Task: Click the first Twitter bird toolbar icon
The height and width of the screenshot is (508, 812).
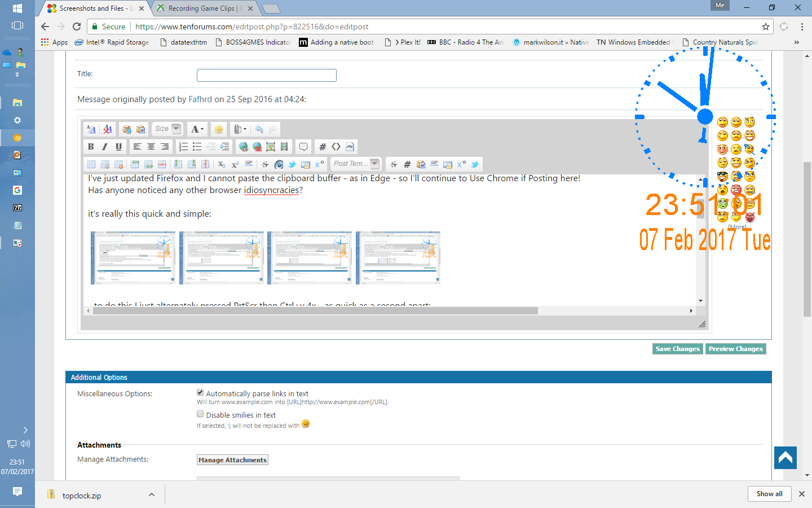Action: click(292, 164)
